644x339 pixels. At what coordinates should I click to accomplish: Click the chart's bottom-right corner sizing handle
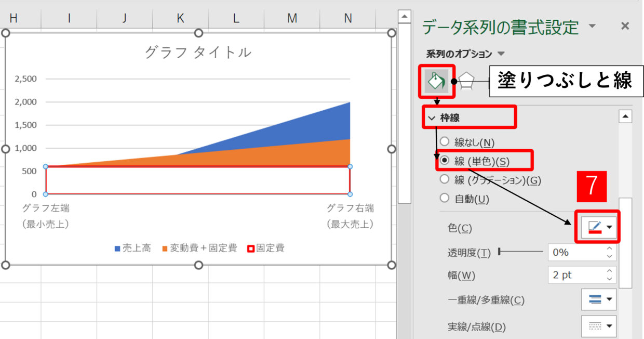[x=392, y=265]
